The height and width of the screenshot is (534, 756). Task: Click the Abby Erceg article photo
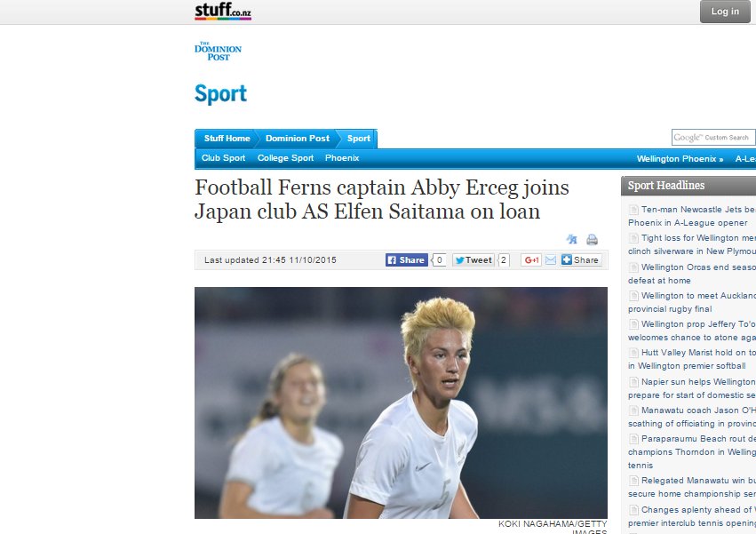(x=401, y=402)
